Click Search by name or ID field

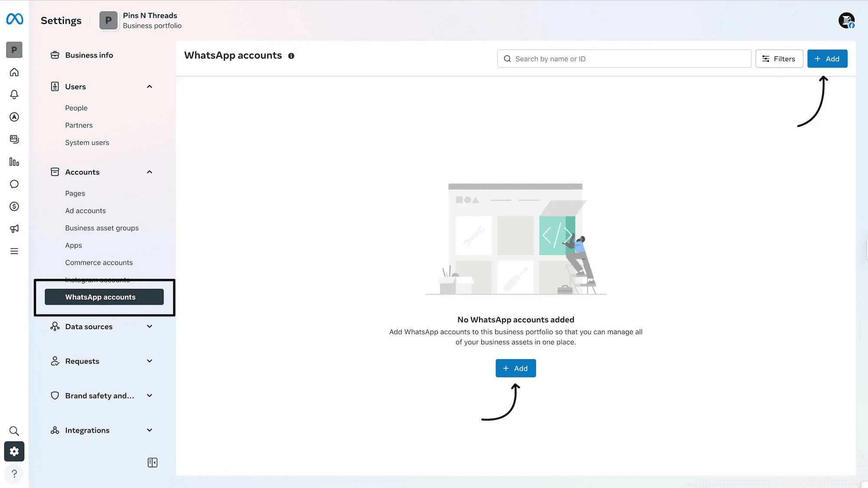[624, 59]
